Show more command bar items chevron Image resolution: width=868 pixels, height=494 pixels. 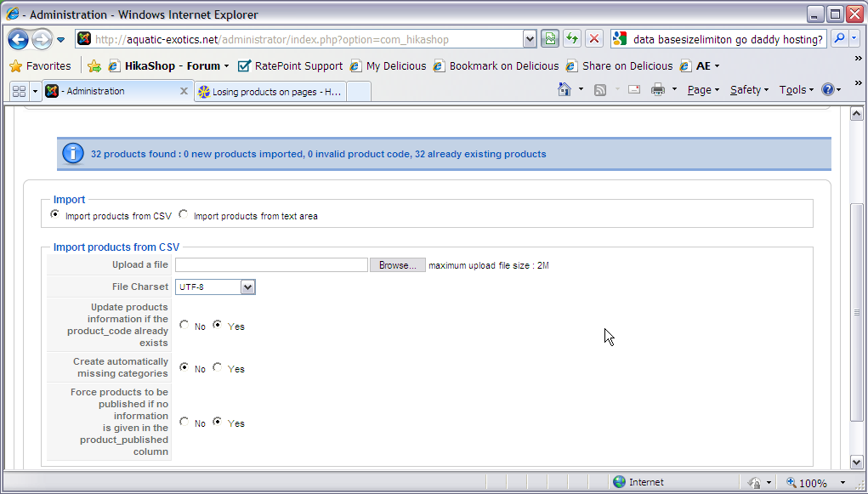pos(858,83)
